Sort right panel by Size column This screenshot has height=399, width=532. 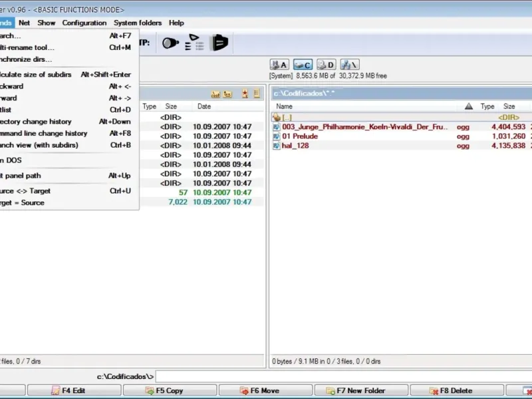(509, 106)
